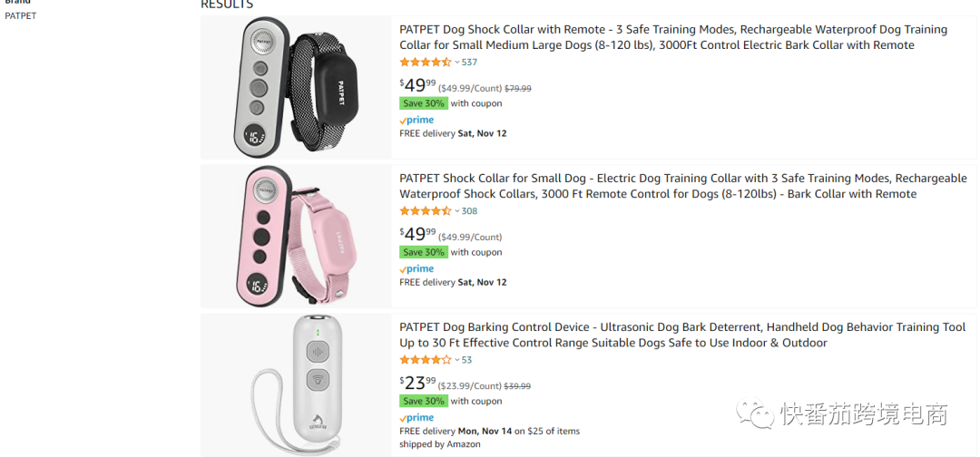Image resolution: width=980 pixels, height=457 pixels.
Task: Open PATPET Shock Collar for Small Dog title
Action: (683, 186)
